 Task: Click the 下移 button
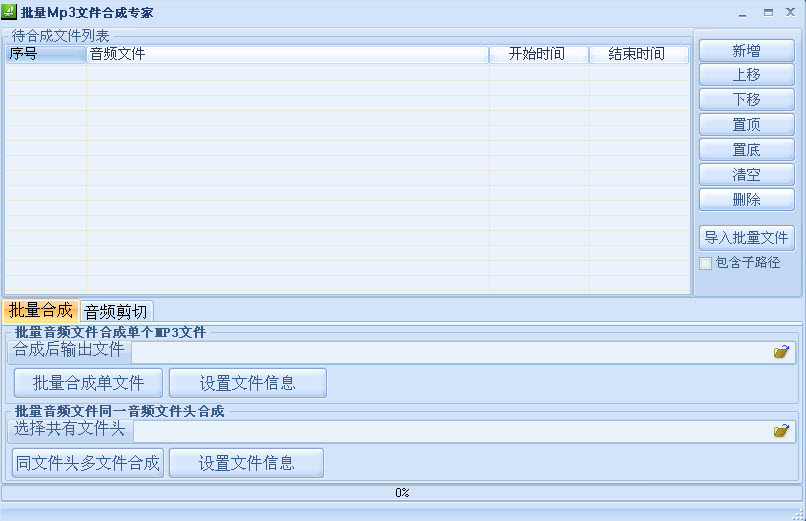(746, 100)
